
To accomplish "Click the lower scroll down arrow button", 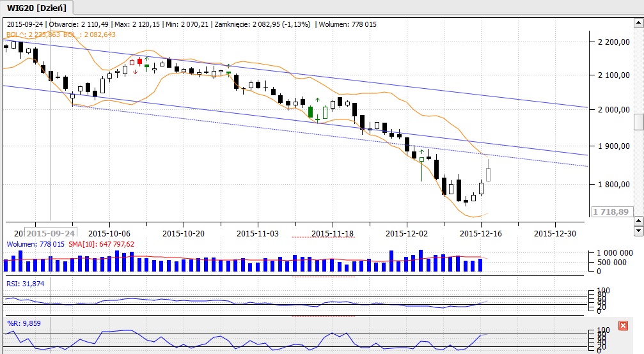I will [639, 231].
